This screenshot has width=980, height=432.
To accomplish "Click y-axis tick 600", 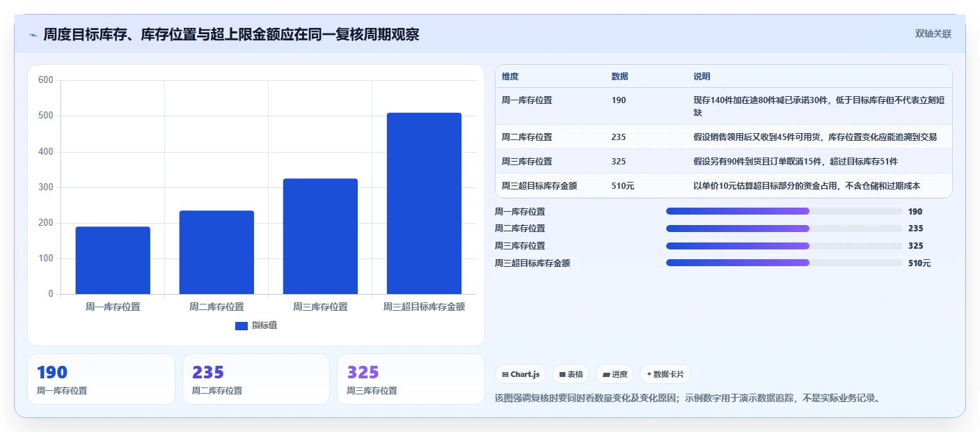I will (46, 80).
